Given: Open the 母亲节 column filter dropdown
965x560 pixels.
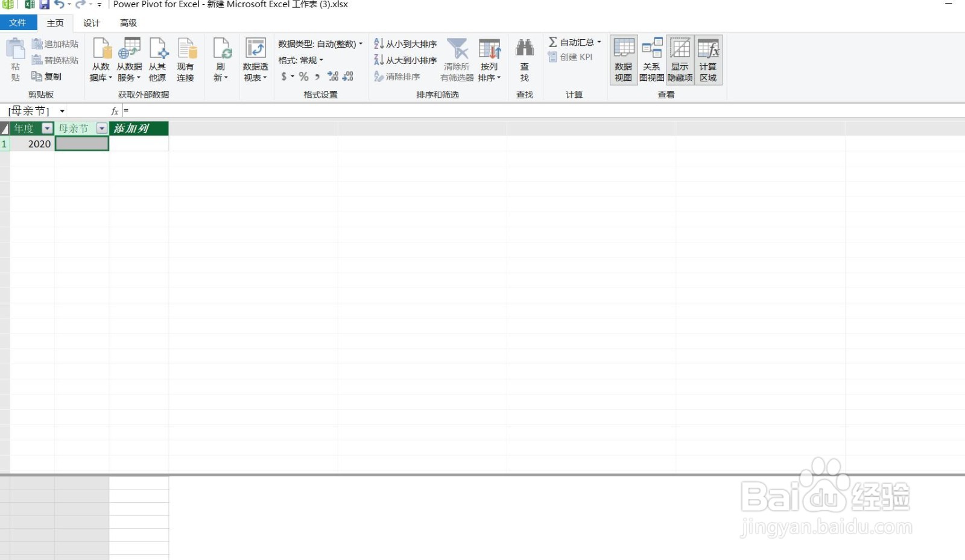Looking at the screenshot, I should pyautogui.click(x=102, y=128).
